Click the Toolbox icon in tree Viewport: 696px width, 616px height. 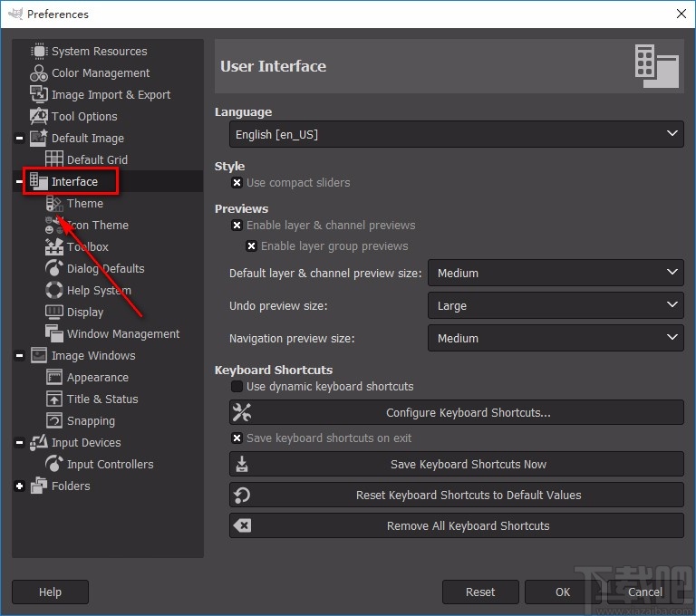(53, 247)
